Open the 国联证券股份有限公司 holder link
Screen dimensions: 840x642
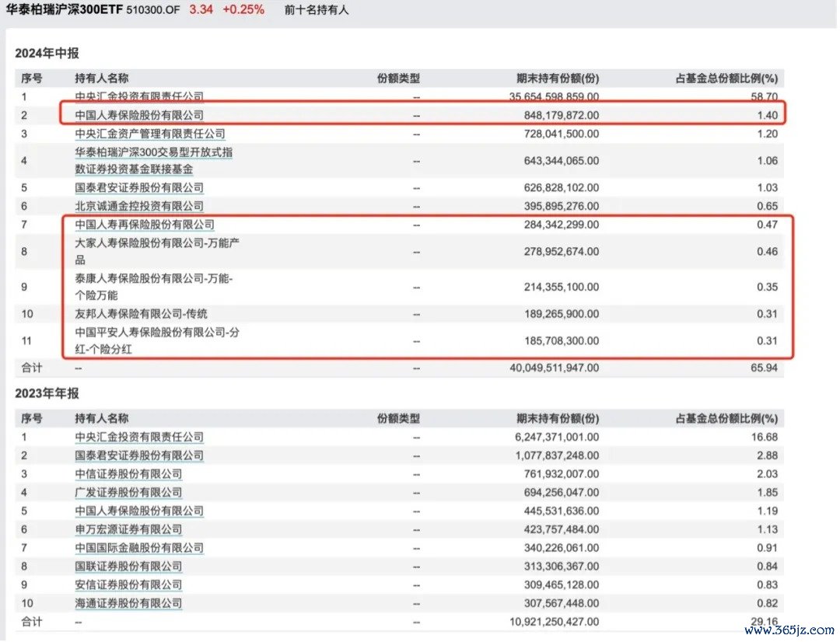tap(128, 567)
